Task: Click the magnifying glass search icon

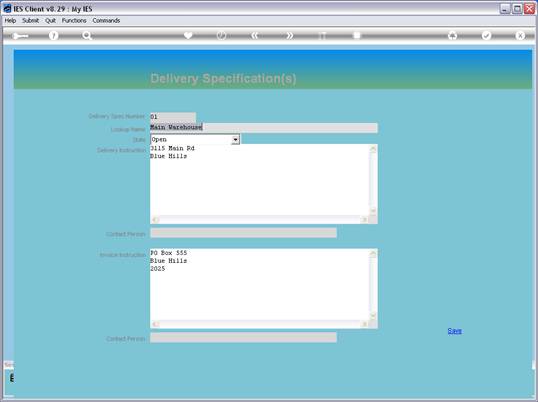Action: [x=87, y=35]
